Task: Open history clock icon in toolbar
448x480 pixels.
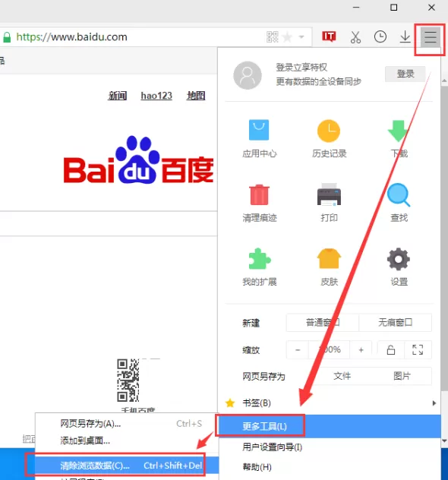Action: tap(380, 36)
